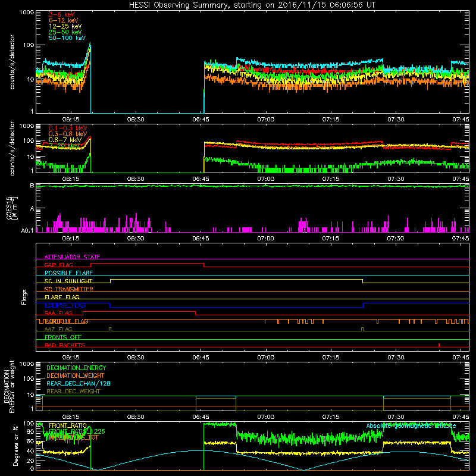Select the A0.1 tick label on GOES panel
Screen dimensions: 476x476
(x=27, y=230)
